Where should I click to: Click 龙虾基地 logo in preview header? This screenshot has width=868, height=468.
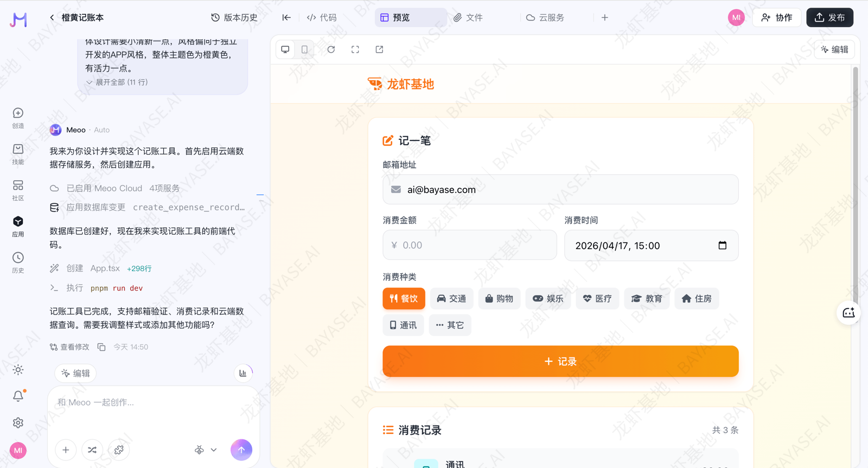click(x=401, y=84)
